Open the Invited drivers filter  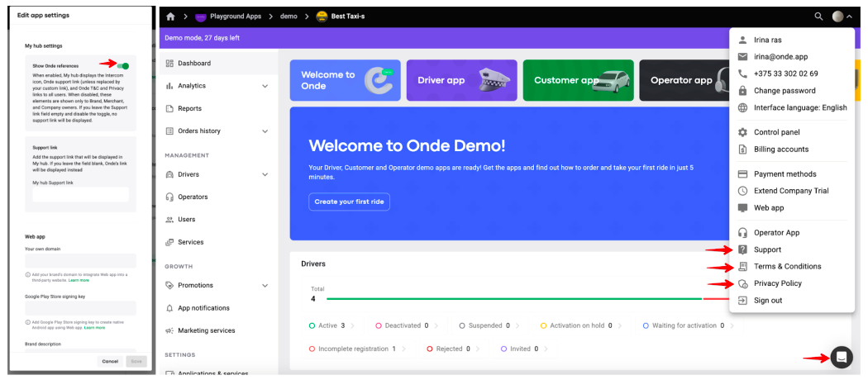coord(524,349)
